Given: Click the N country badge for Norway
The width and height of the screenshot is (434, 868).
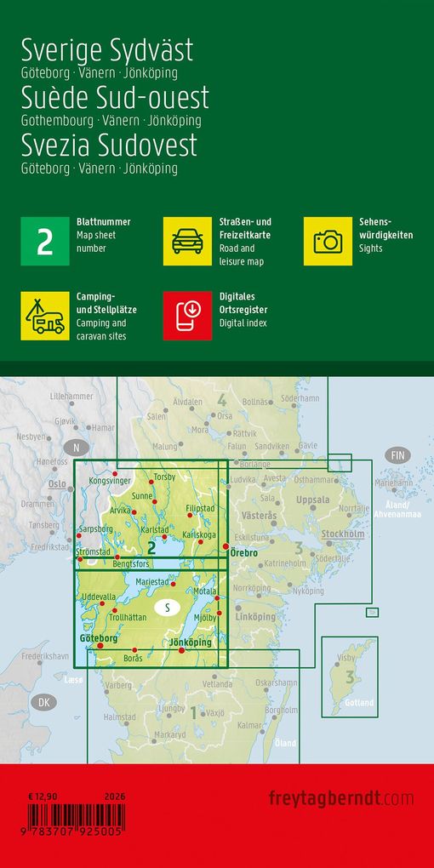Looking at the screenshot, I should [x=77, y=448].
